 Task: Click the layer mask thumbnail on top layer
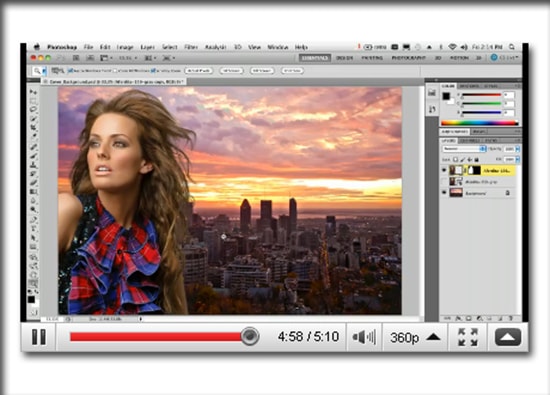(474, 170)
